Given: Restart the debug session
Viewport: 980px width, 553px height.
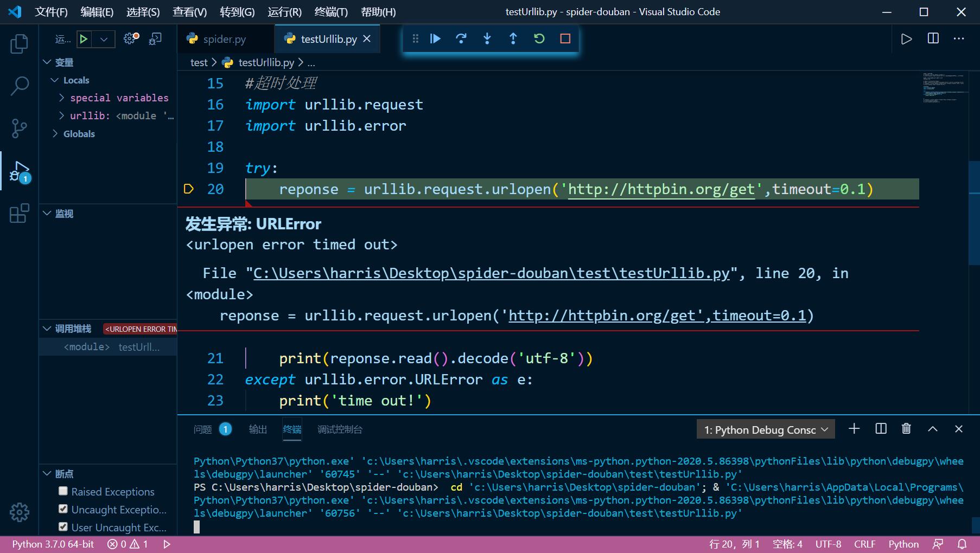Looking at the screenshot, I should (x=539, y=38).
